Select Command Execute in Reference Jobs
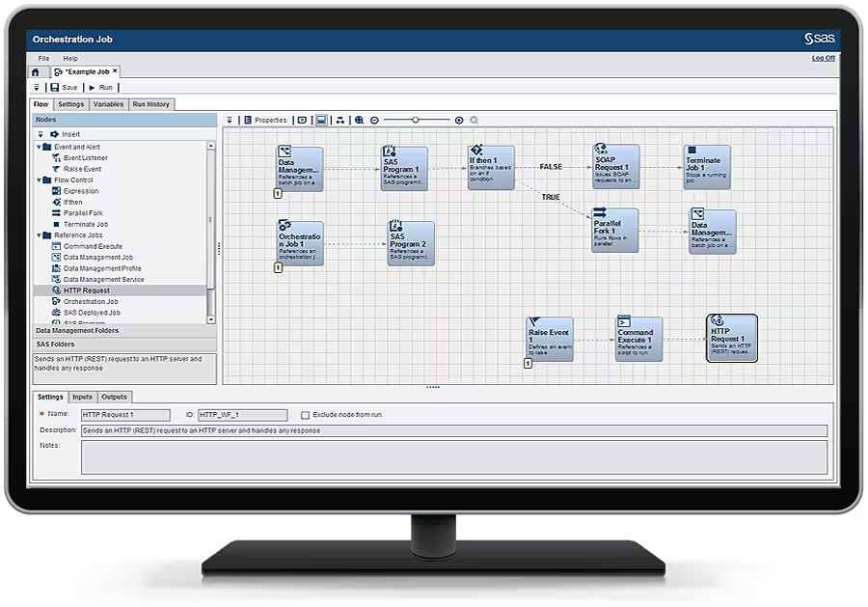This screenshot has height=607, width=868. tap(93, 246)
